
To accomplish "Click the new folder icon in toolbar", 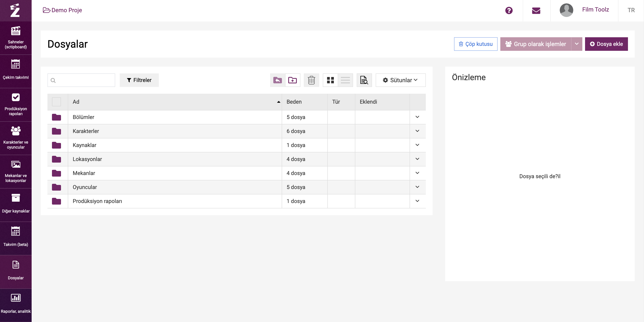I will [293, 80].
